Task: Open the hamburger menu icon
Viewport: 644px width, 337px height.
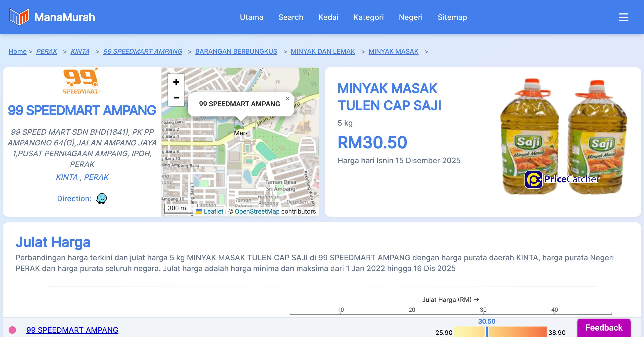Action: (623, 17)
